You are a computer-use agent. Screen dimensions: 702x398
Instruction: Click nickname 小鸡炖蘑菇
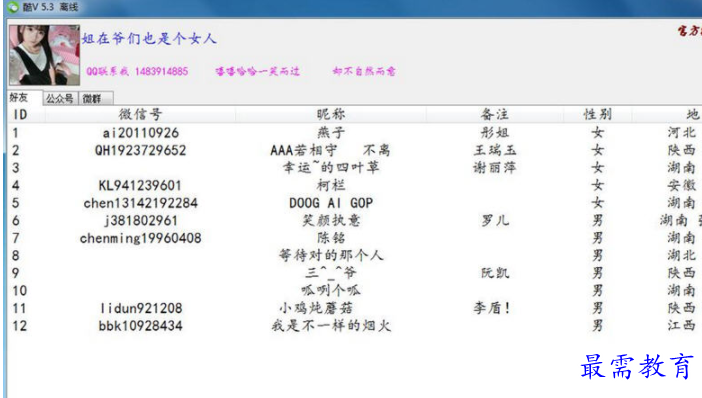coord(316,308)
